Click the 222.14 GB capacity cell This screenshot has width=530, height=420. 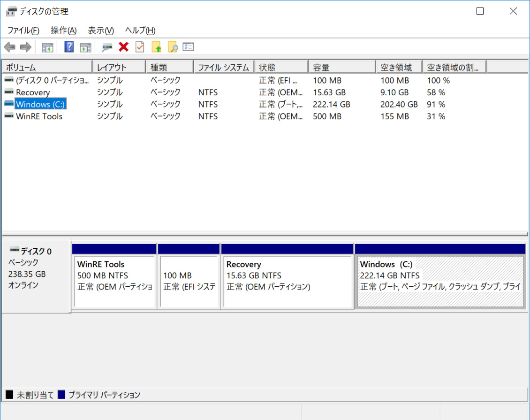[x=331, y=104]
